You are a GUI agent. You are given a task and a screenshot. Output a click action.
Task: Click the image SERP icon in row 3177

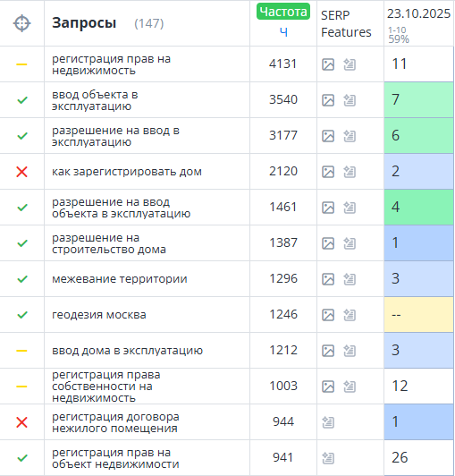pyautogui.click(x=328, y=136)
